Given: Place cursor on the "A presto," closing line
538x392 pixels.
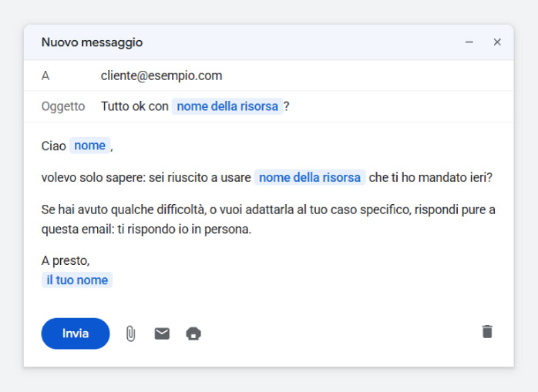Looking at the screenshot, I should point(66,260).
